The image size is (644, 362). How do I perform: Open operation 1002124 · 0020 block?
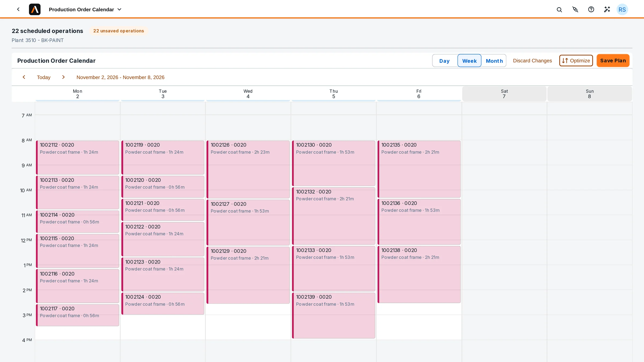(x=163, y=304)
